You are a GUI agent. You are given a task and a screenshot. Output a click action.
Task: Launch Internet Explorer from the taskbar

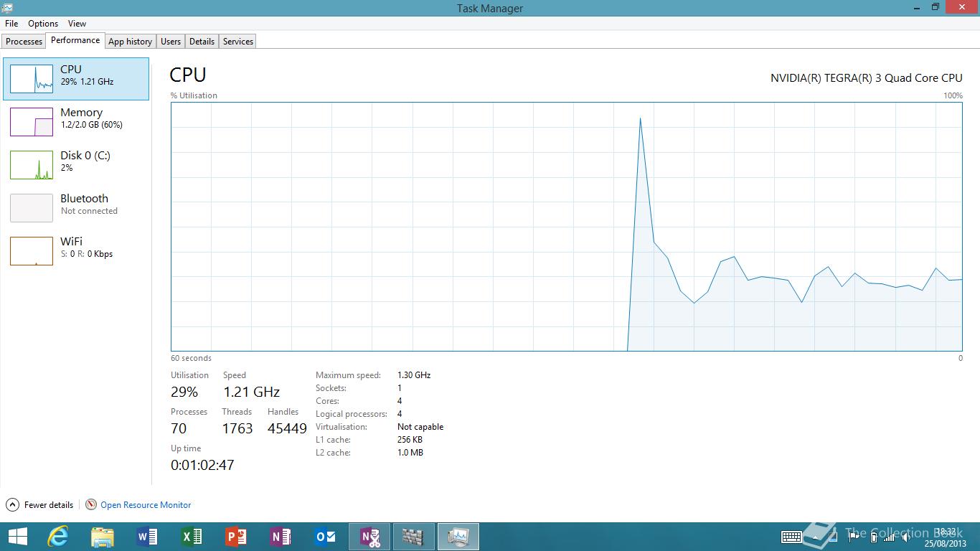coord(58,537)
